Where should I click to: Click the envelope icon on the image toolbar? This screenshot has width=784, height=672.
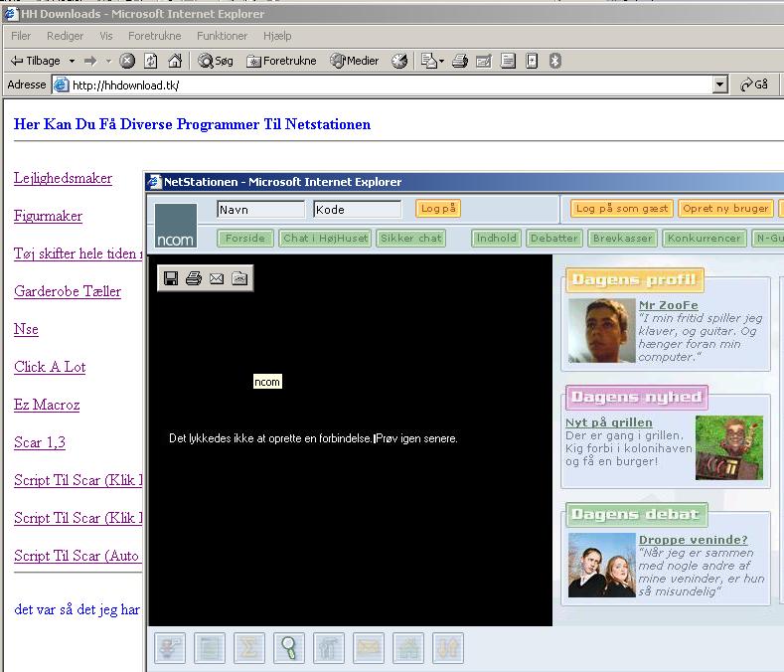[217, 278]
